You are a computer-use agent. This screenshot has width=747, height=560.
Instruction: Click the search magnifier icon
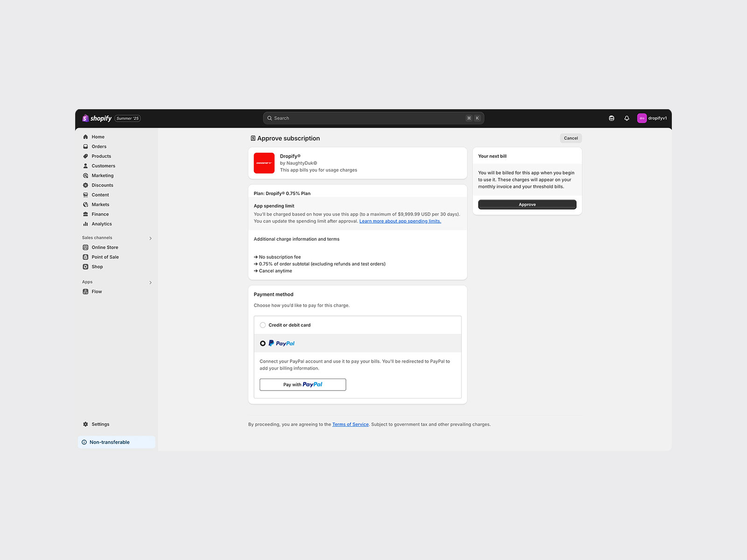point(270,118)
